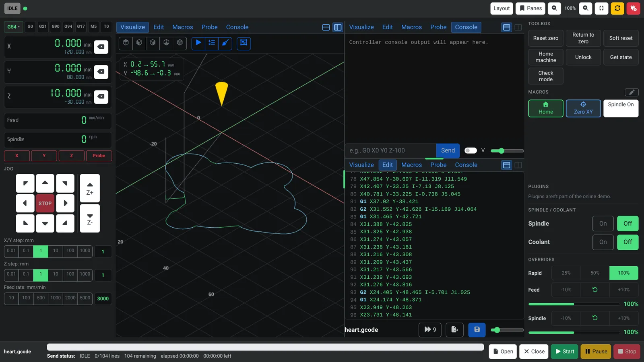Click the compress fullscreen arrows icon
Image resolution: width=644 pixels, height=362 pixels.
(x=601, y=8)
